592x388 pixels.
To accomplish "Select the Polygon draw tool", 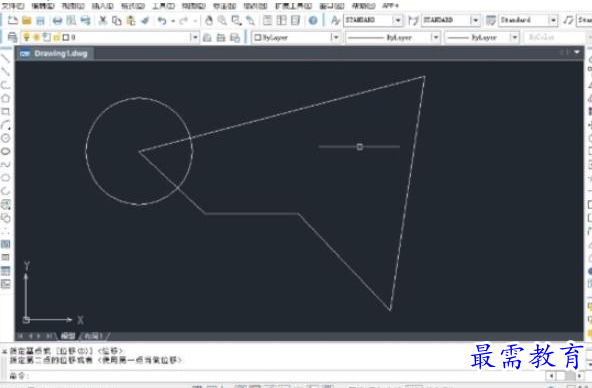I will click(x=5, y=99).
